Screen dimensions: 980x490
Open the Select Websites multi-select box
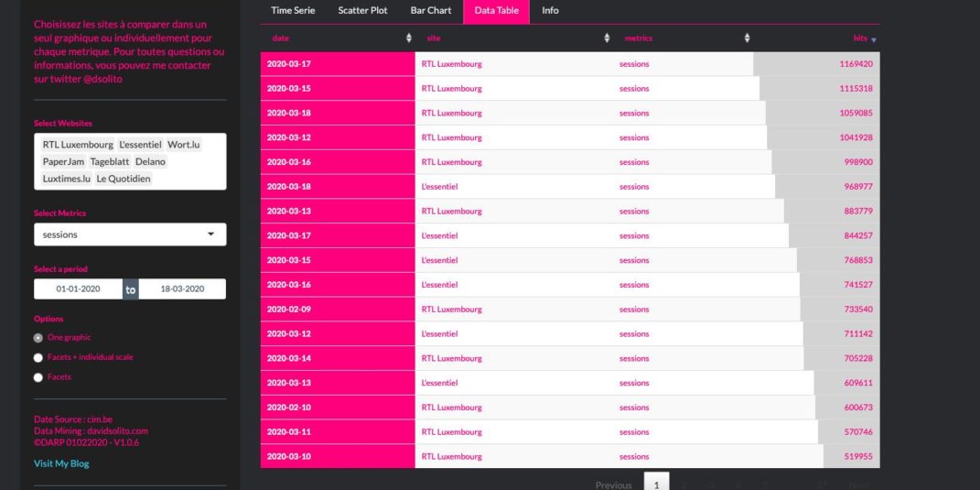point(130,161)
